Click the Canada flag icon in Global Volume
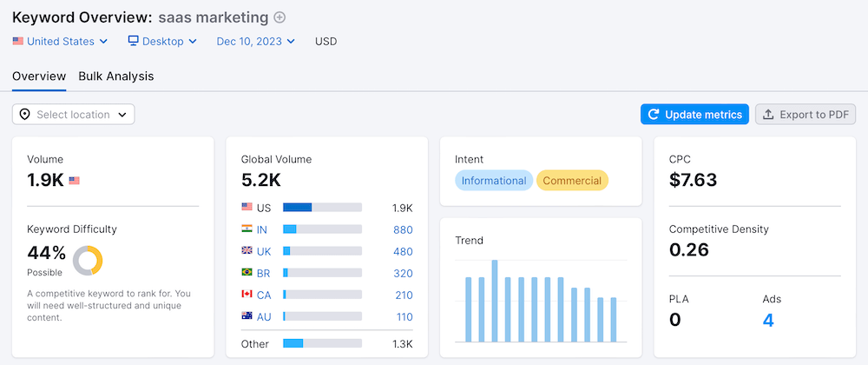 tap(247, 295)
